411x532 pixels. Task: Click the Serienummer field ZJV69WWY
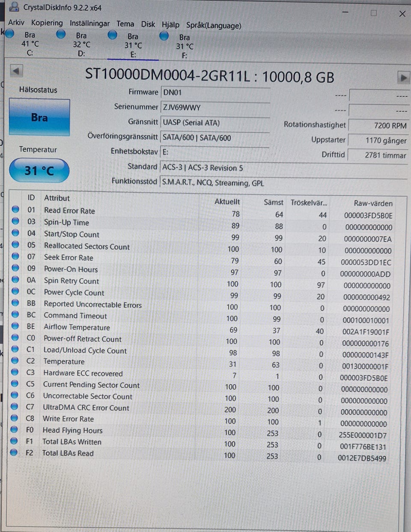215,107
